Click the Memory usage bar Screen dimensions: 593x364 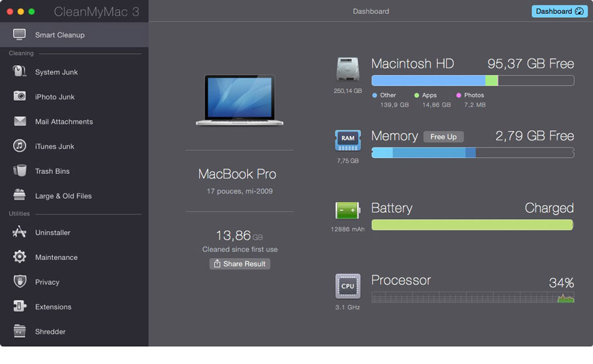point(472,152)
